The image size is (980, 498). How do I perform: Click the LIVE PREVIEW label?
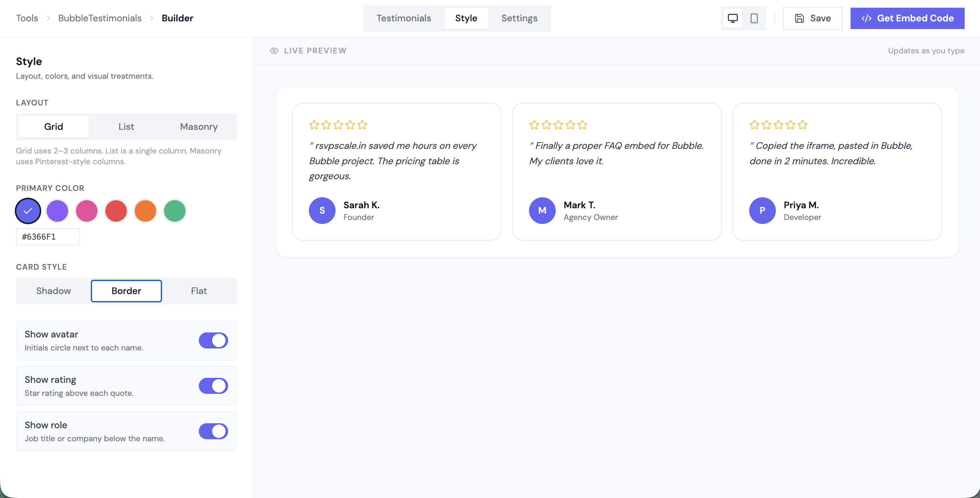coord(315,51)
